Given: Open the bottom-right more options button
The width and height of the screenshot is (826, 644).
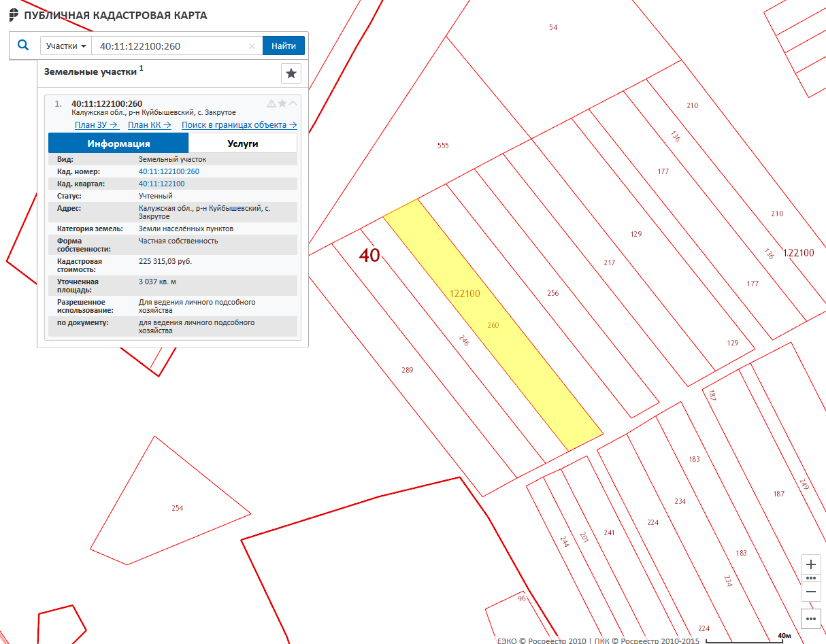Looking at the screenshot, I should (x=810, y=619).
